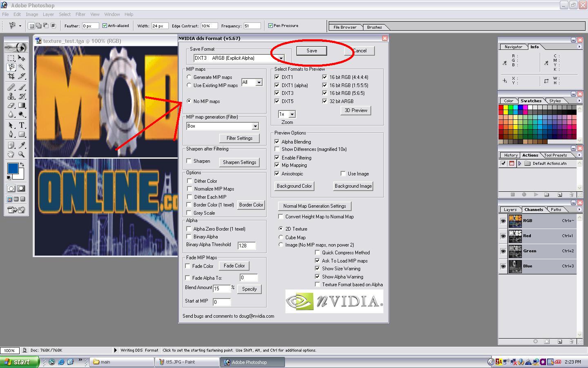Select the Magic Wand tool
Image resolution: width=588 pixels, height=368 pixels.
point(22,67)
